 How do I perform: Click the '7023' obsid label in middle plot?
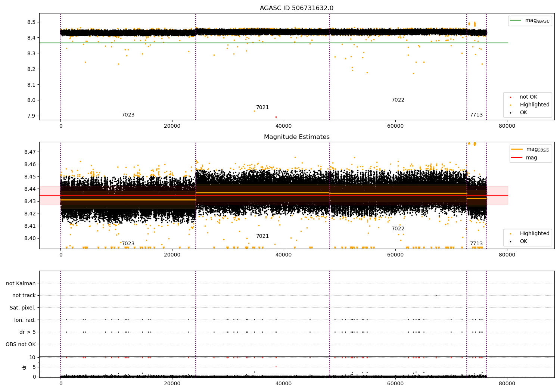coord(128,244)
